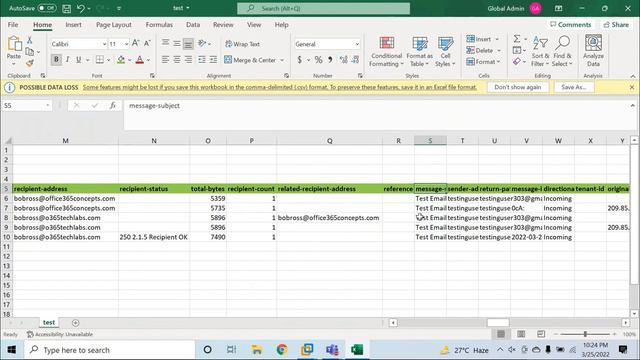This screenshot has height=360, width=640.
Task: Open the Comments pane
Action: point(570,25)
